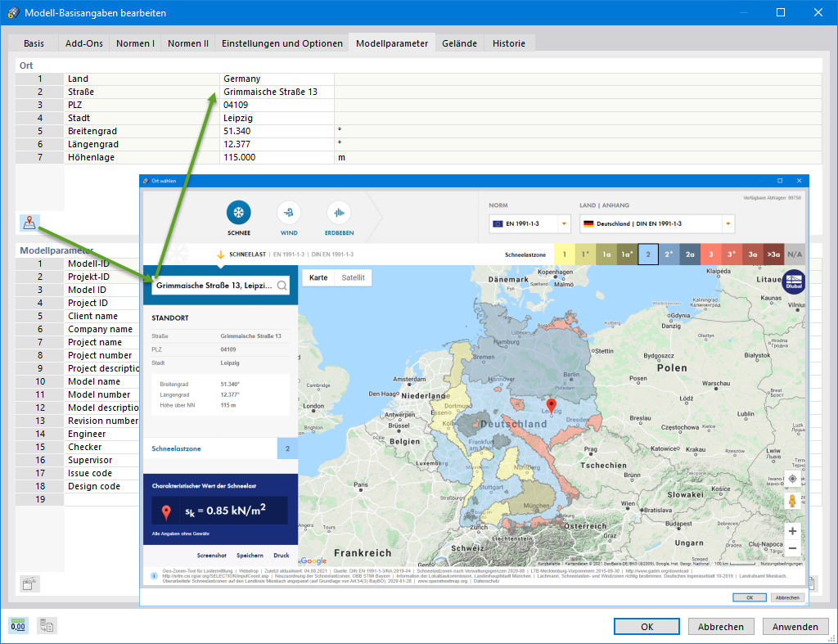Select the Erdbeben seismic icon

tap(339, 213)
